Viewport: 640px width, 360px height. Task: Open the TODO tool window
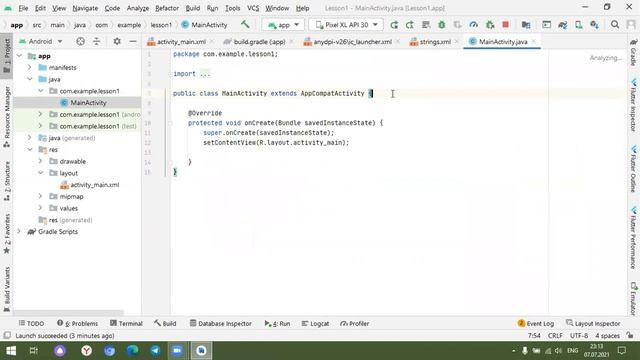click(31, 323)
